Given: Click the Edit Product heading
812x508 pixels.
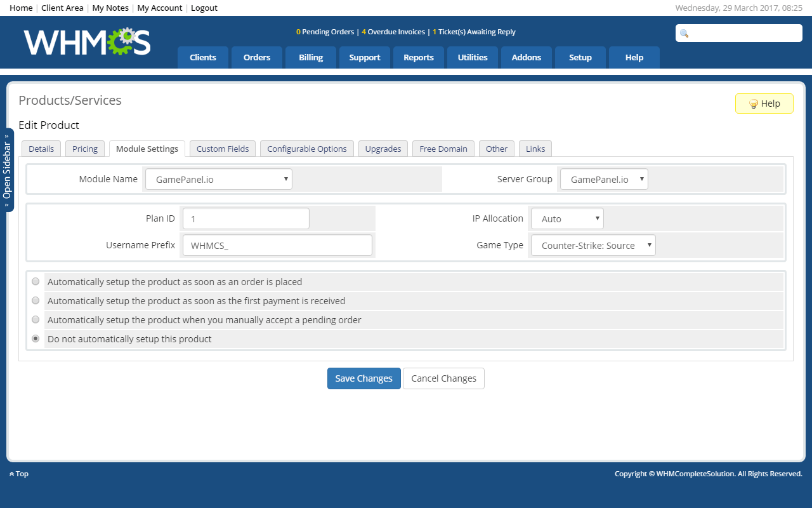Looking at the screenshot, I should pos(49,125).
